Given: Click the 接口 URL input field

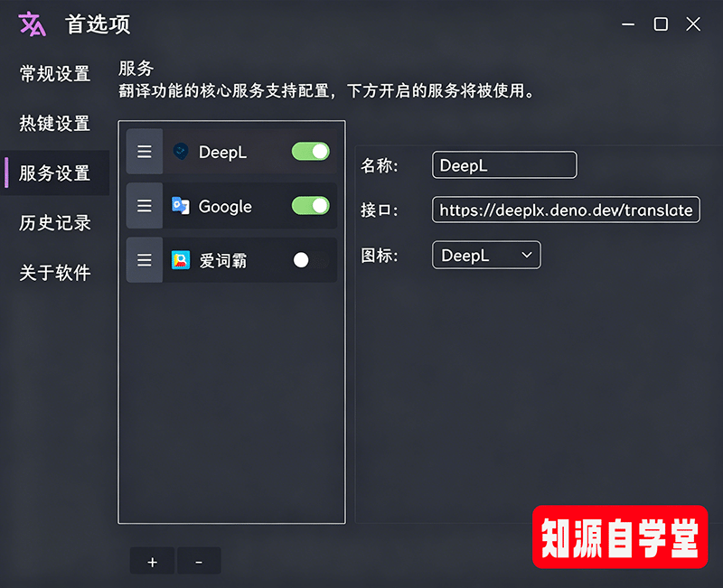Looking at the screenshot, I should (x=566, y=210).
